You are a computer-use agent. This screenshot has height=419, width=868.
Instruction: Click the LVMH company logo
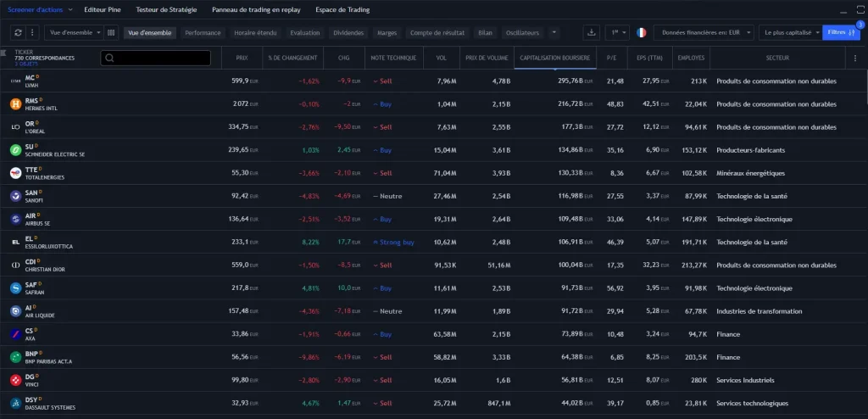point(15,81)
